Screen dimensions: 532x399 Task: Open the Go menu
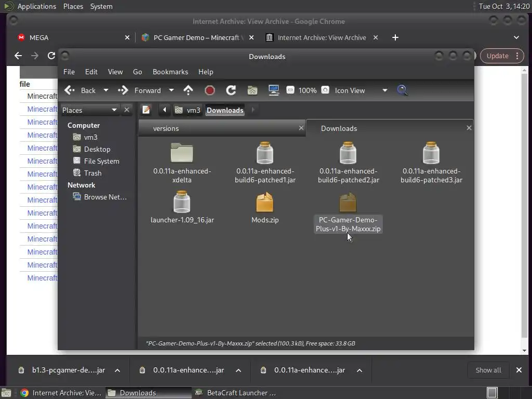(x=137, y=72)
